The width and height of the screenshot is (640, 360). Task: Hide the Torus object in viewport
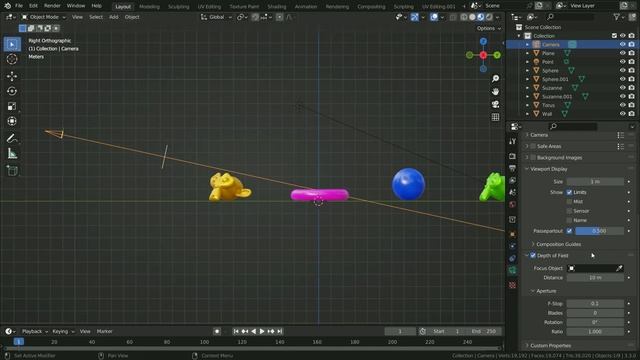622,105
